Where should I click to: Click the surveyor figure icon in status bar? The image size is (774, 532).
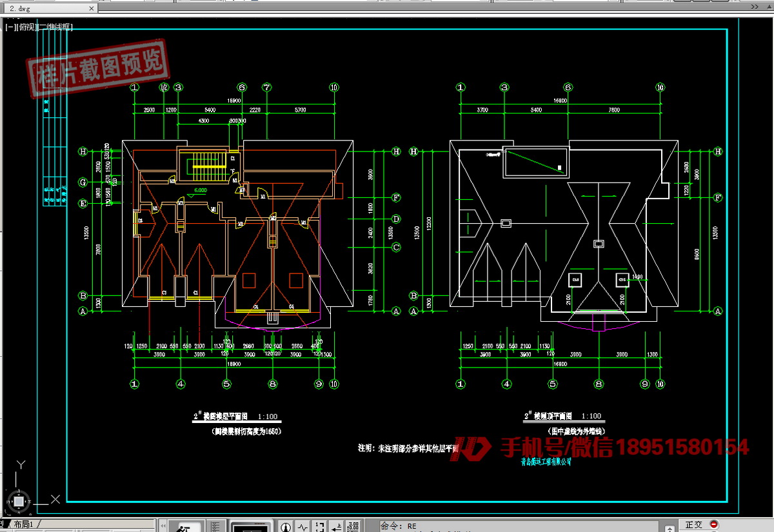184,526
